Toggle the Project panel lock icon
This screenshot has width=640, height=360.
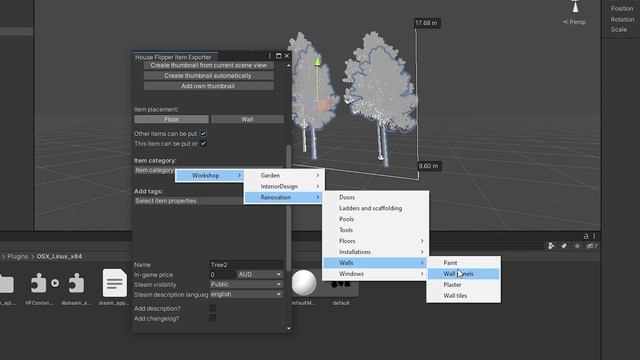[x=586, y=236]
